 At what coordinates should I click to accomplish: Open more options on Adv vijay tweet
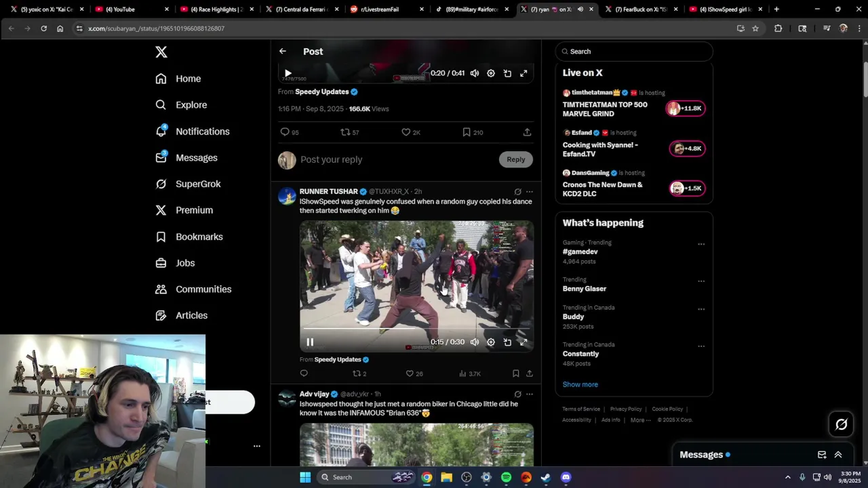[x=530, y=394]
